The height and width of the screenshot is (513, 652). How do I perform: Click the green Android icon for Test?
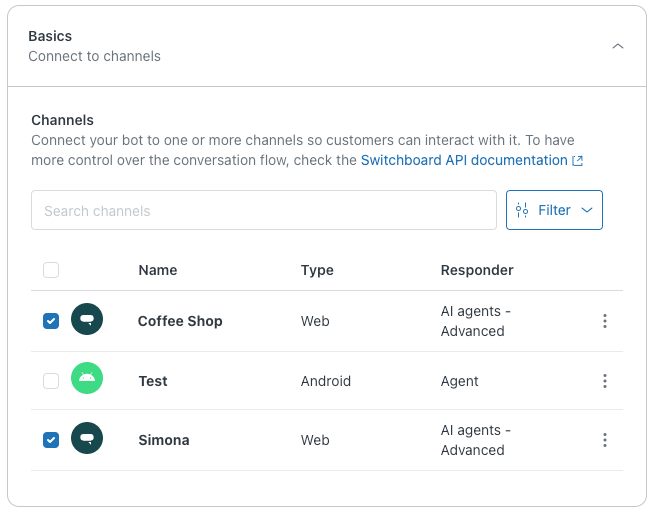(87, 381)
